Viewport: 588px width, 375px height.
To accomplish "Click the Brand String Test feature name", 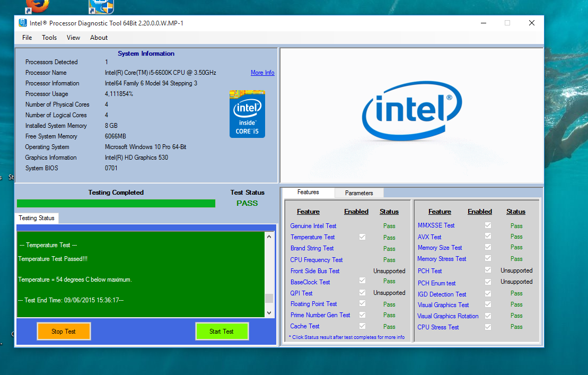I will [x=312, y=248].
